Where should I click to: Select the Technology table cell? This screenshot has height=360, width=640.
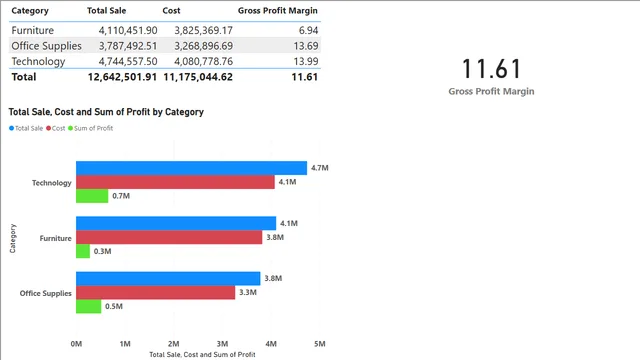click(38, 61)
